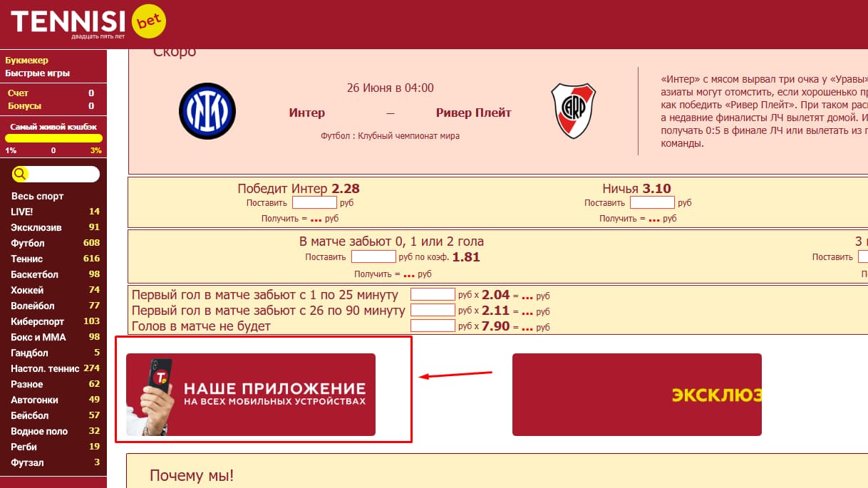Open the Хоккей category
Image resolution: width=868 pixels, height=488 pixels.
click(x=54, y=290)
